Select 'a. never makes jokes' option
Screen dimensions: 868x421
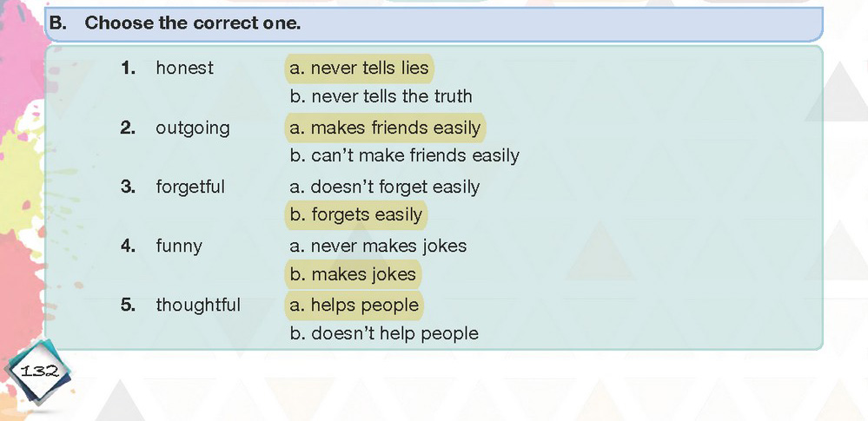pyautogui.click(x=378, y=246)
